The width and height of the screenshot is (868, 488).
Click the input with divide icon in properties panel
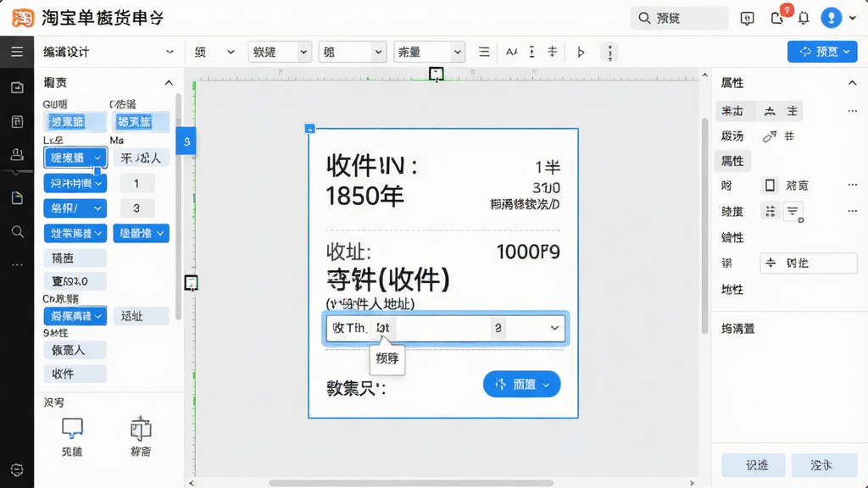point(808,263)
